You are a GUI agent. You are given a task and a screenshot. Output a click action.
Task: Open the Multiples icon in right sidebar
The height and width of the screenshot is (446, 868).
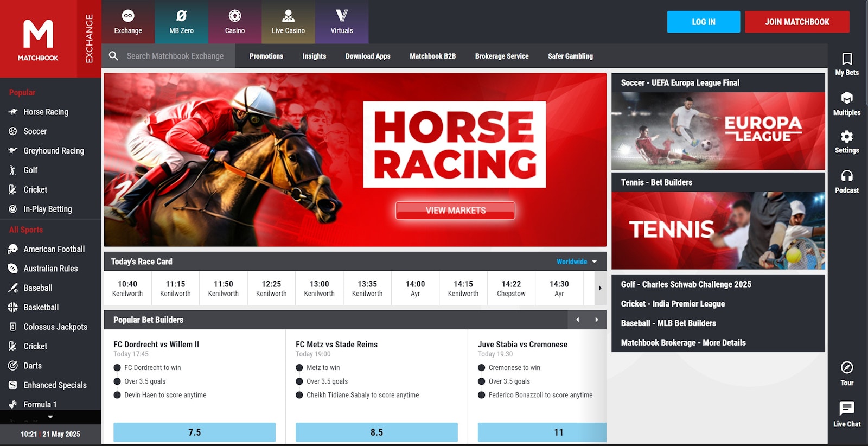click(x=846, y=98)
